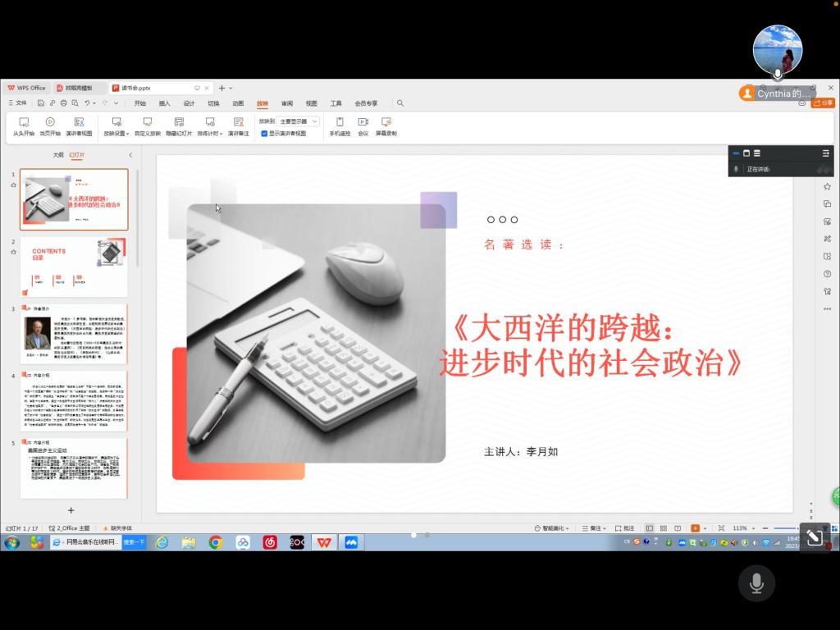Toggle 显示演讲者视图 checkbox
Screen dimensions: 840x630
(264, 133)
